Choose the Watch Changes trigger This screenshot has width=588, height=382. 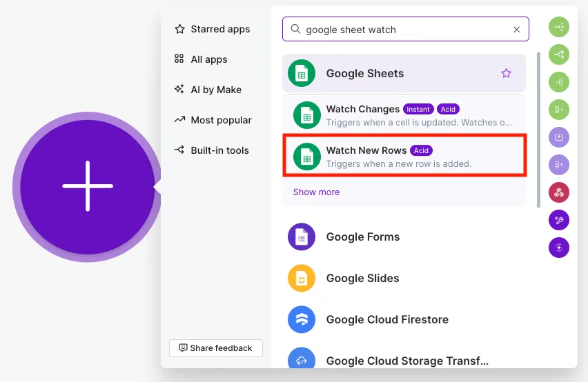(404, 115)
